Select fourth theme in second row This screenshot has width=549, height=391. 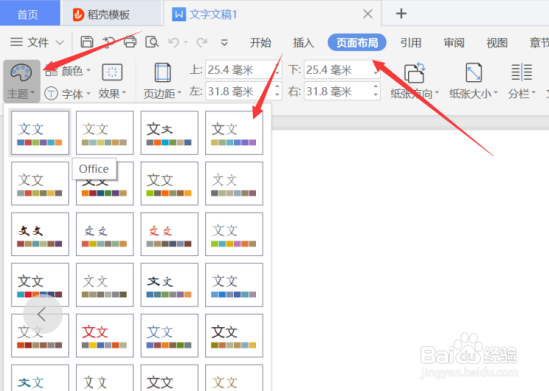(234, 183)
